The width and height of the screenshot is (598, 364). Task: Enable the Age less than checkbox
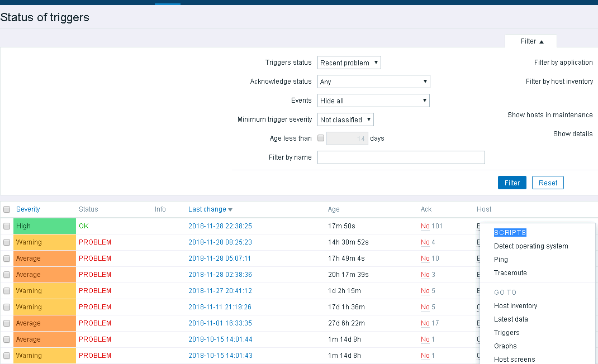(321, 138)
